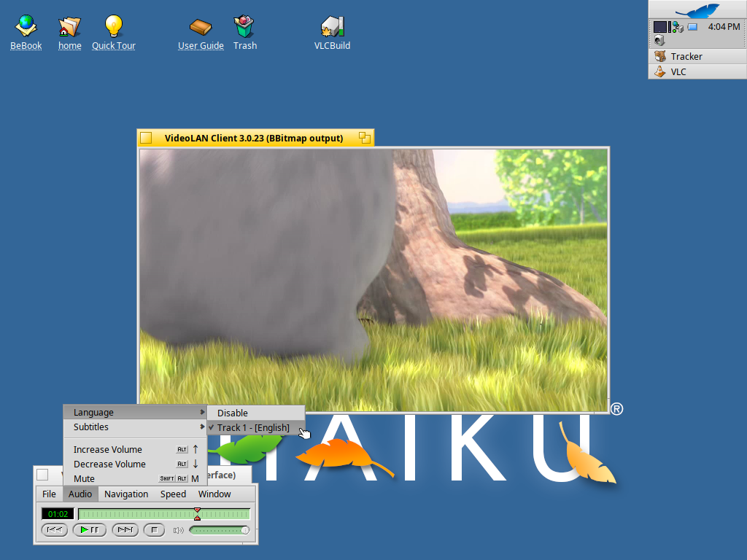Open the Haiku leaf menu in Deskbar

tap(697, 9)
